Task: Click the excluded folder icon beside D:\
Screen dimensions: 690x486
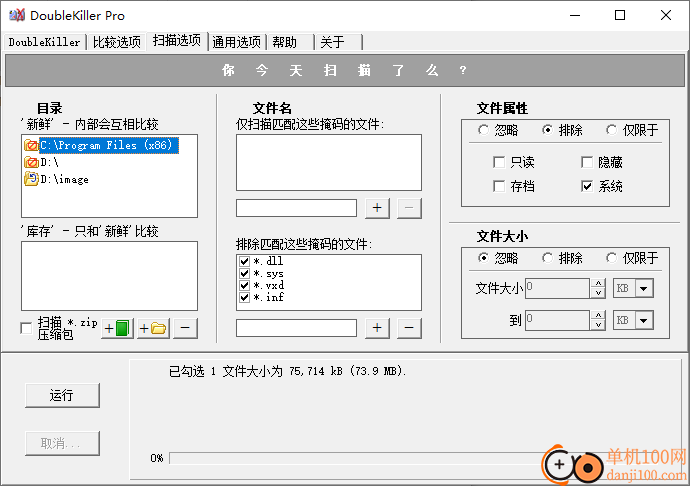Action: [x=31, y=162]
